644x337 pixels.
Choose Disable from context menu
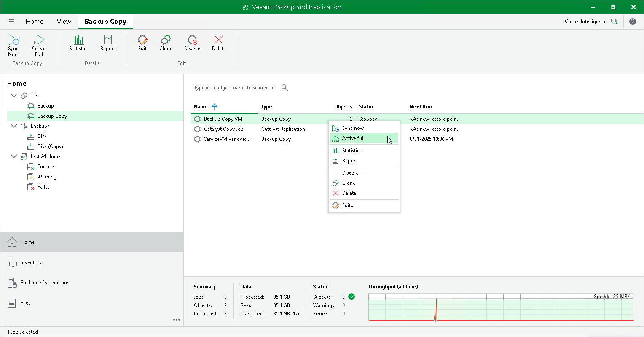coord(364,173)
